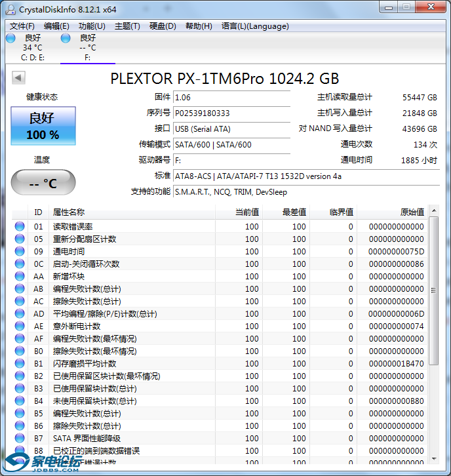Select the 意外断电计数 attribute row
Image resolution: width=451 pixels, height=476 pixels.
[220, 326]
